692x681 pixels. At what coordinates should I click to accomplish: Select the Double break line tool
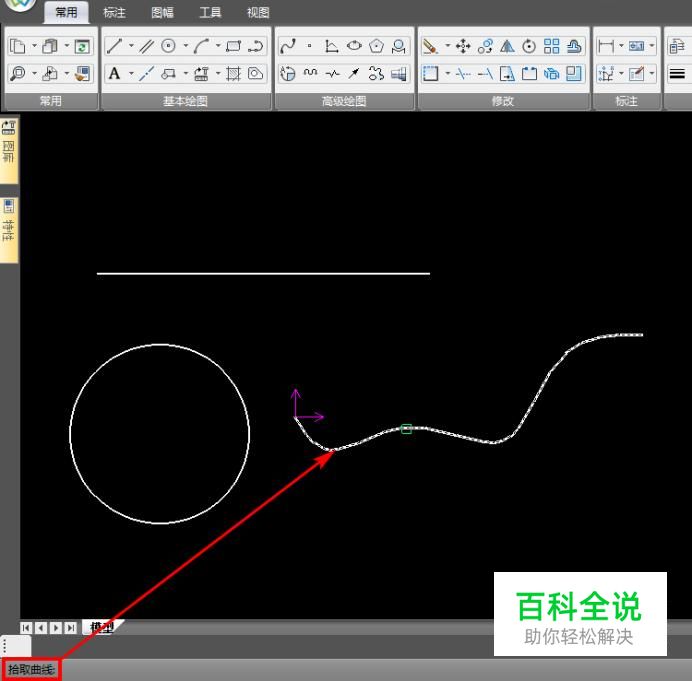[x=332, y=73]
